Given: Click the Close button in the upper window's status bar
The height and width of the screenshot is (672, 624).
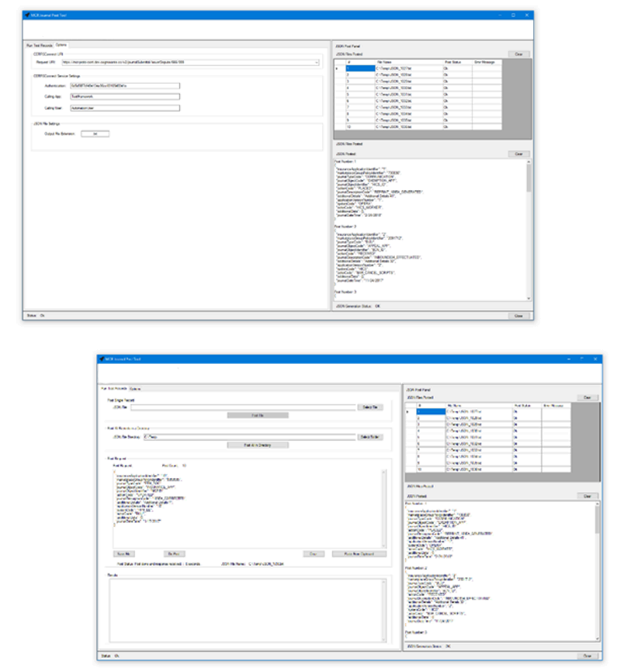Looking at the screenshot, I should 519,316.
